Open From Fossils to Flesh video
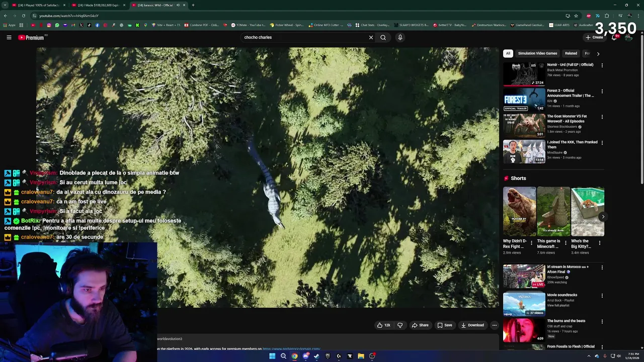The width and height of the screenshot is (644, 362). 571,346
